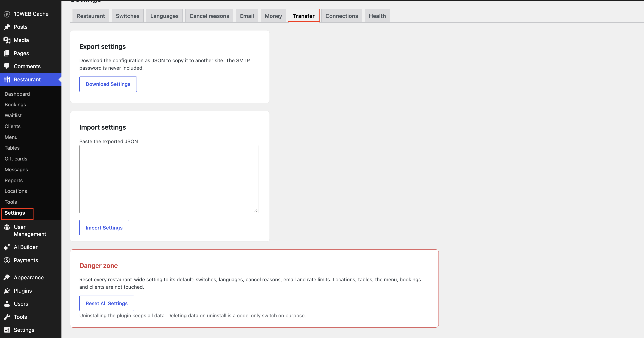Screen dimensions: 644x338
Task: Click the Media camera-music icon
Action: pyautogui.click(x=7, y=40)
